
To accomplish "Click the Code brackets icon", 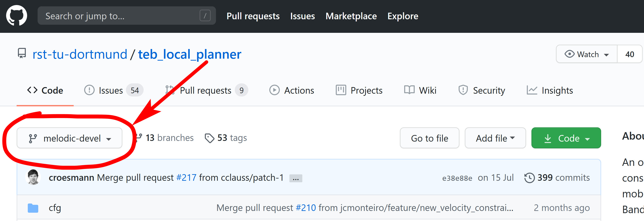I will point(32,90).
